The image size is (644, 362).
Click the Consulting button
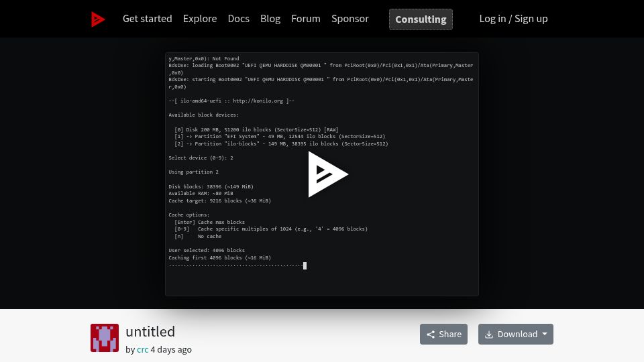(421, 19)
